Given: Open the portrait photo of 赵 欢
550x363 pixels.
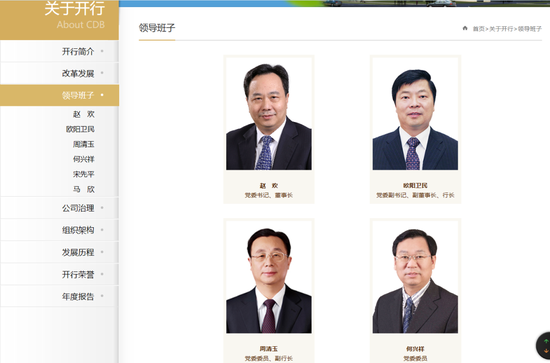Looking at the screenshot, I should (269, 114).
